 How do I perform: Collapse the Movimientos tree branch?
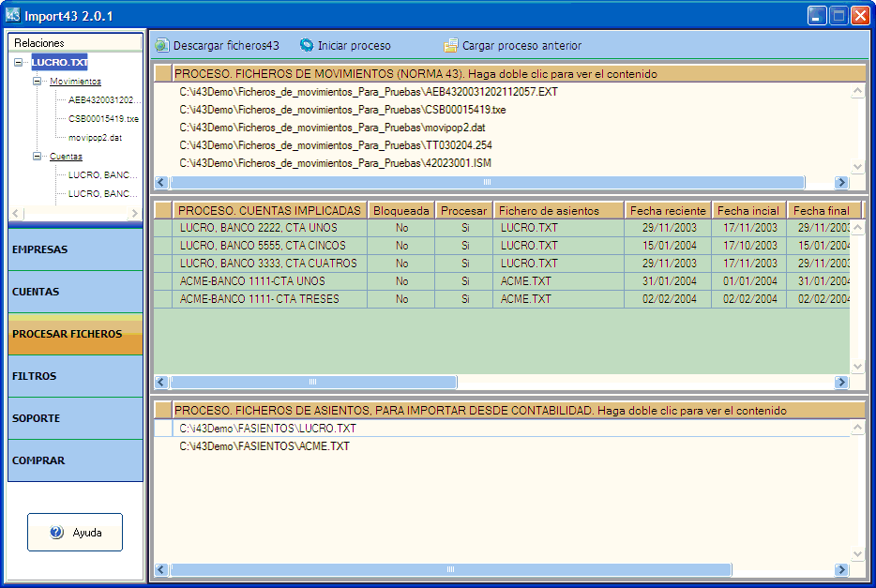[x=38, y=82]
